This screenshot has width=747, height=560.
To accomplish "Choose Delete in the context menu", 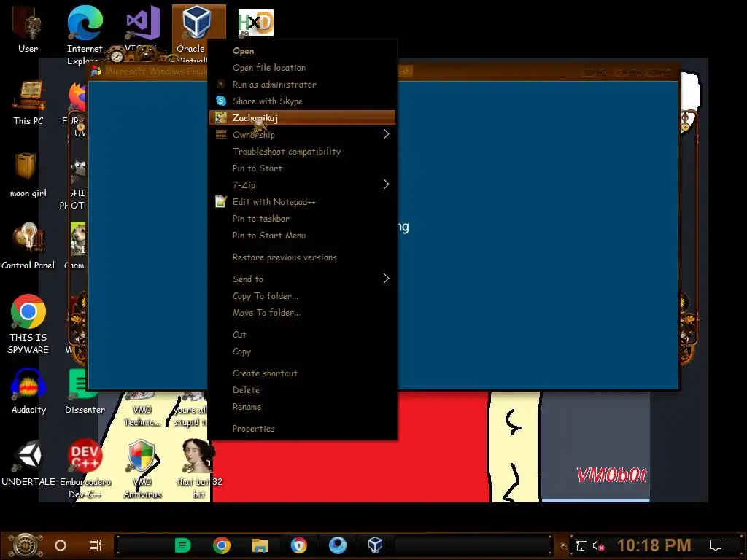I will click(302, 390).
